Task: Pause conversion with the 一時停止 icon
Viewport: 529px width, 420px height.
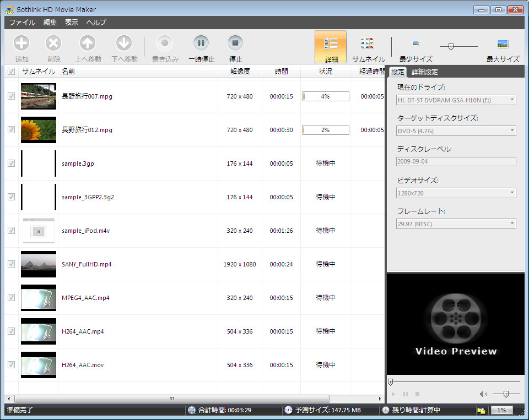Action: (x=201, y=43)
